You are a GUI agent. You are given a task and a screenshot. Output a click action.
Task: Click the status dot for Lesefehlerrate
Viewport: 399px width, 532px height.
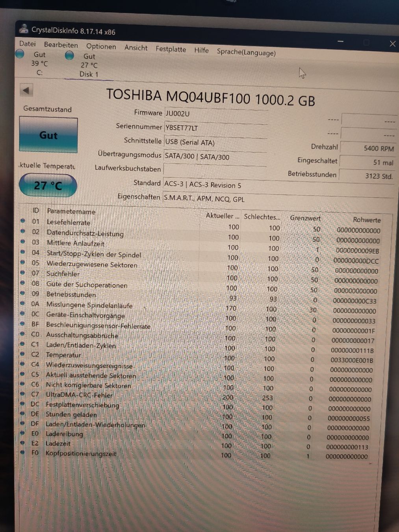tap(23, 221)
